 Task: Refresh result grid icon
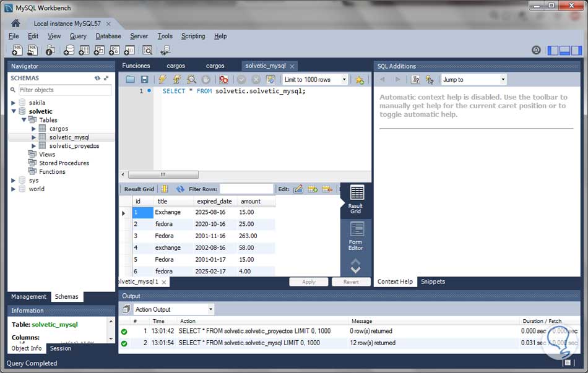click(180, 189)
